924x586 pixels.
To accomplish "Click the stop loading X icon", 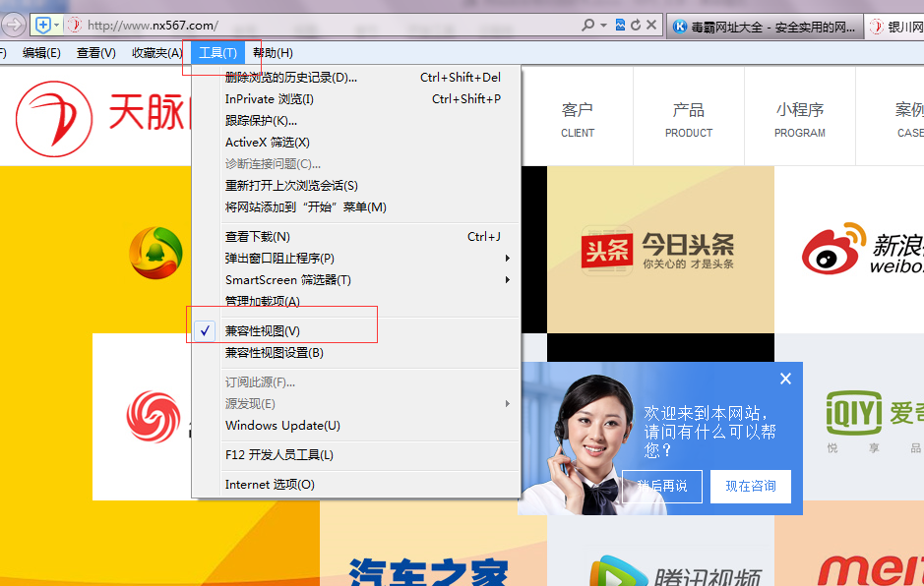I will click(x=651, y=25).
